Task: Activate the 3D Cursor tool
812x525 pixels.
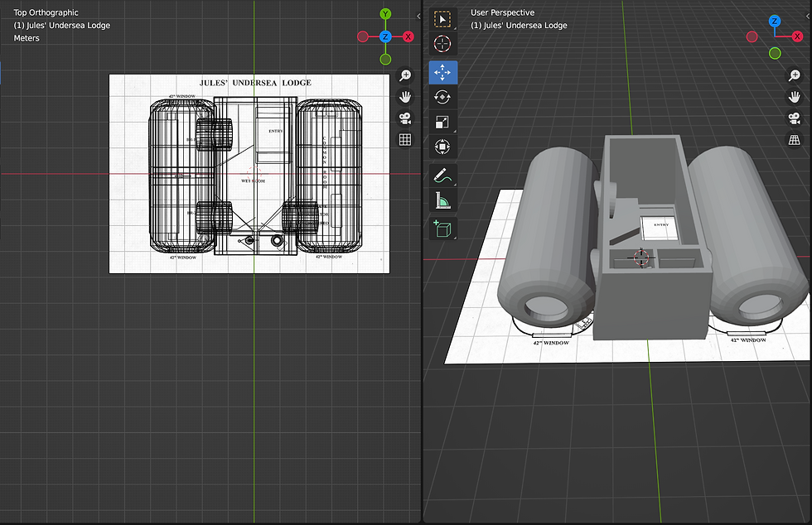Action: (x=442, y=45)
